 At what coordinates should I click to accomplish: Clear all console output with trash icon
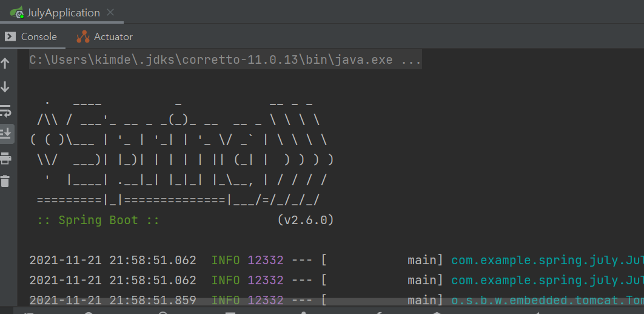point(5,181)
